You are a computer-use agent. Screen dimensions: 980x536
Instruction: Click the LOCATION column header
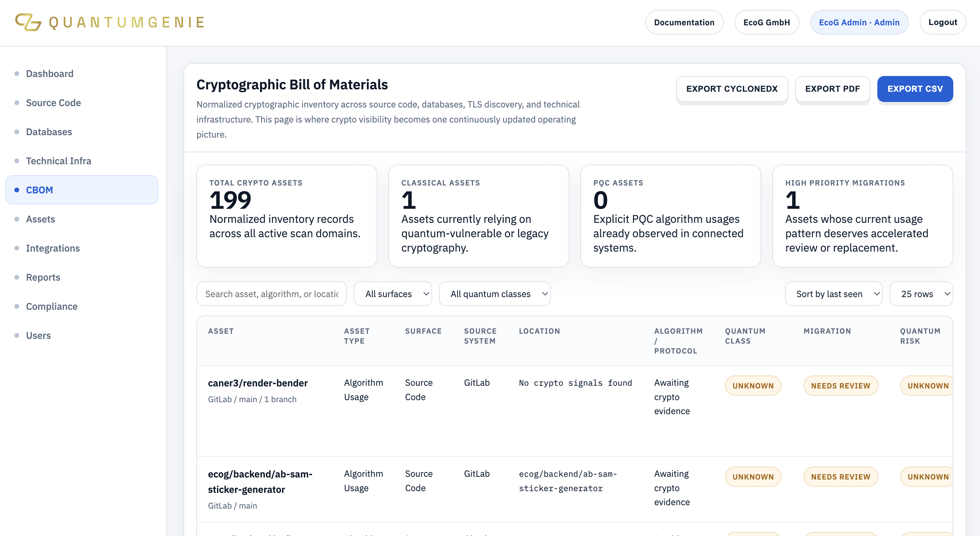point(539,331)
